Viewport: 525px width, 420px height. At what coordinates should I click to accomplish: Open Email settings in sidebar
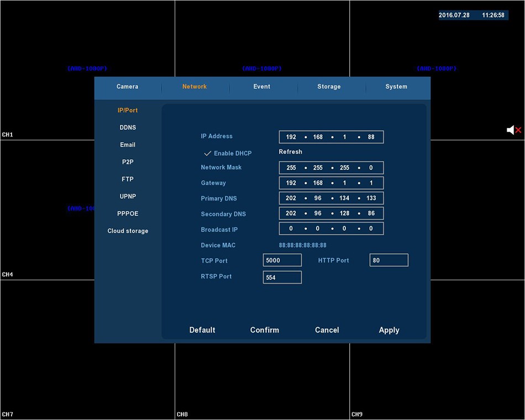[x=128, y=145]
